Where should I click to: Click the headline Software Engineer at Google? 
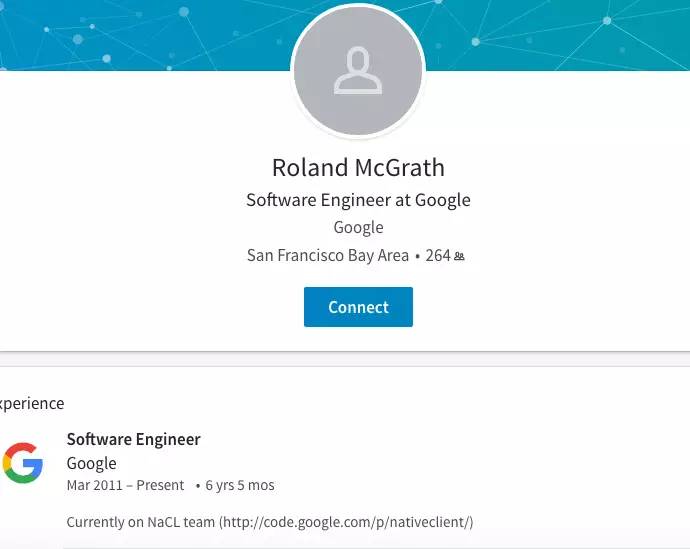(x=358, y=199)
